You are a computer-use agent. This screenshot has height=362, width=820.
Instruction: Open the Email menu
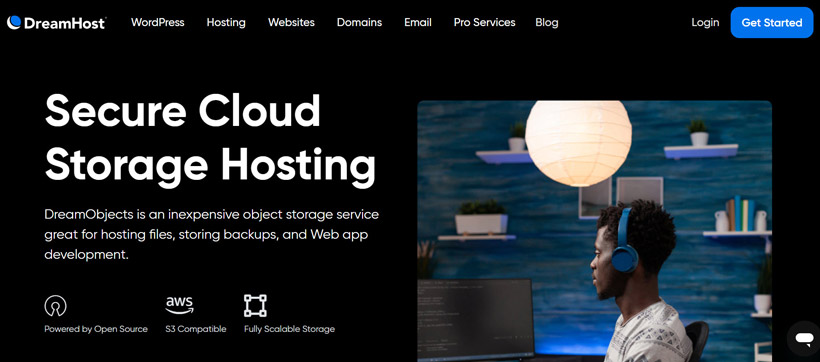click(x=418, y=22)
